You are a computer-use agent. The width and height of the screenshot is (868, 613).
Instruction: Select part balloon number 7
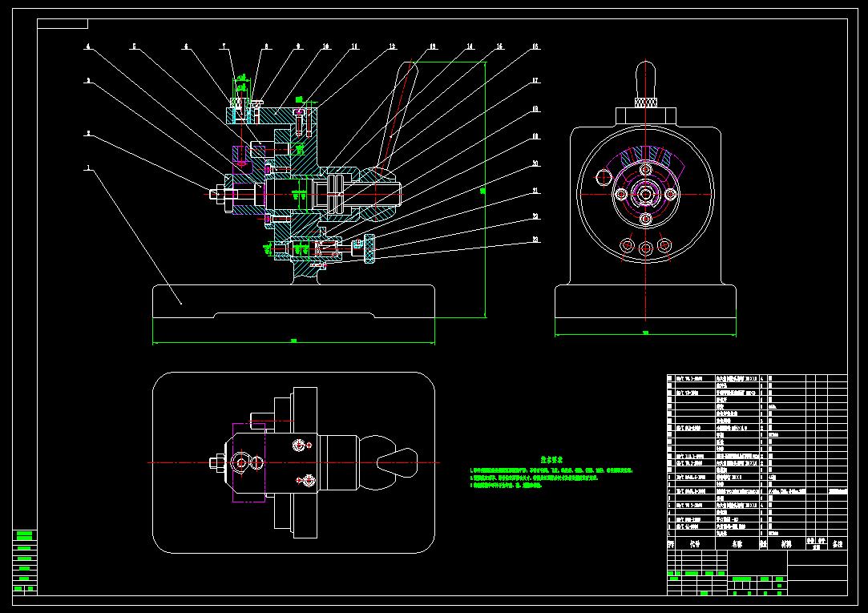click(x=224, y=46)
